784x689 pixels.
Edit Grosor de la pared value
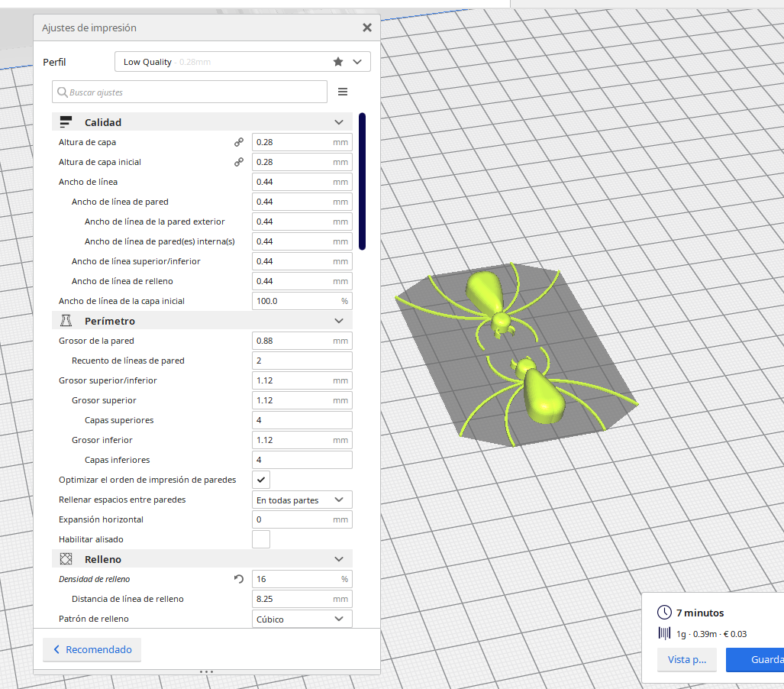click(x=302, y=341)
